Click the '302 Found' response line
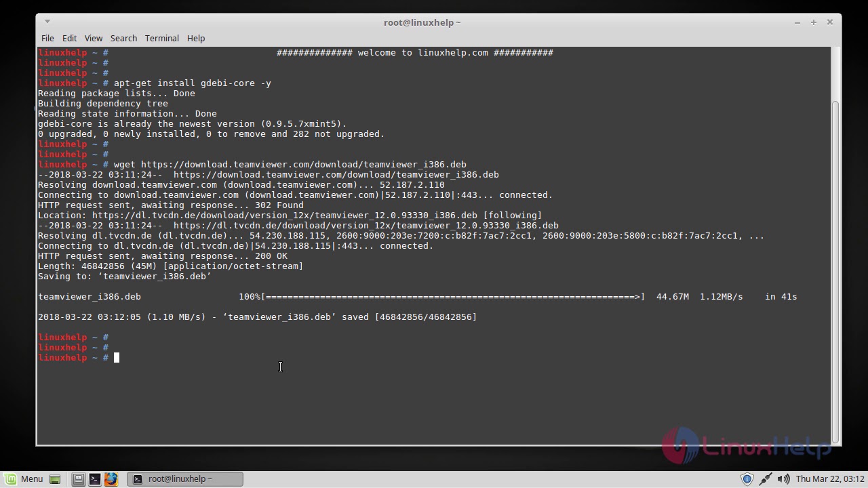 coord(171,205)
